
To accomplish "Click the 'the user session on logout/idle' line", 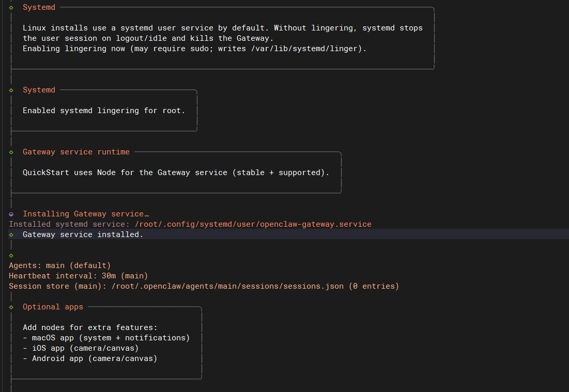I will [x=148, y=38].
